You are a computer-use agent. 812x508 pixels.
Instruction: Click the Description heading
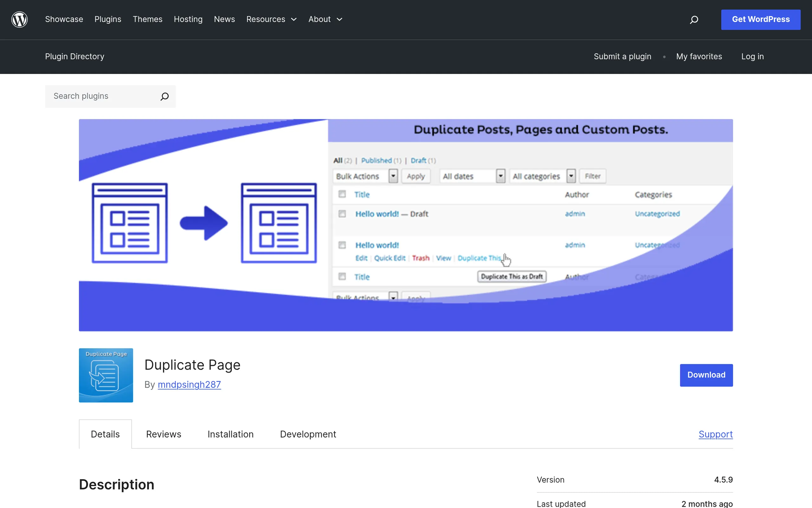[x=116, y=485]
